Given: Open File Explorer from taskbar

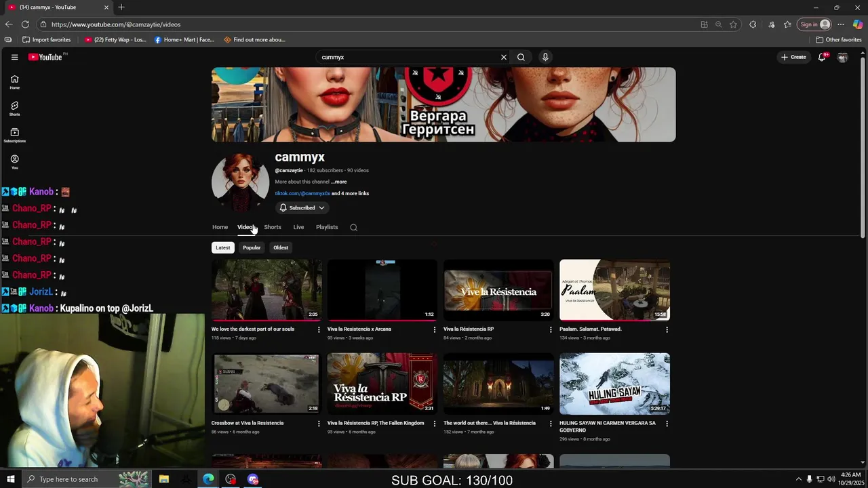Looking at the screenshot, I should (163, 479).
